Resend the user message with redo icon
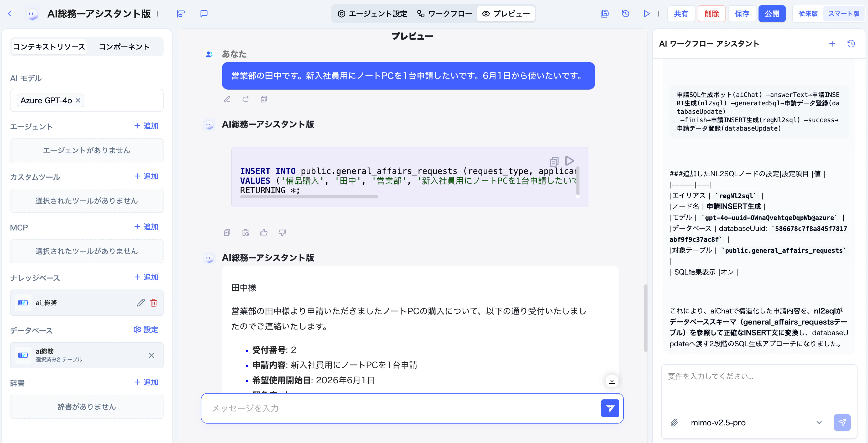Screen dimensions: 868x443 coord(246,99)
